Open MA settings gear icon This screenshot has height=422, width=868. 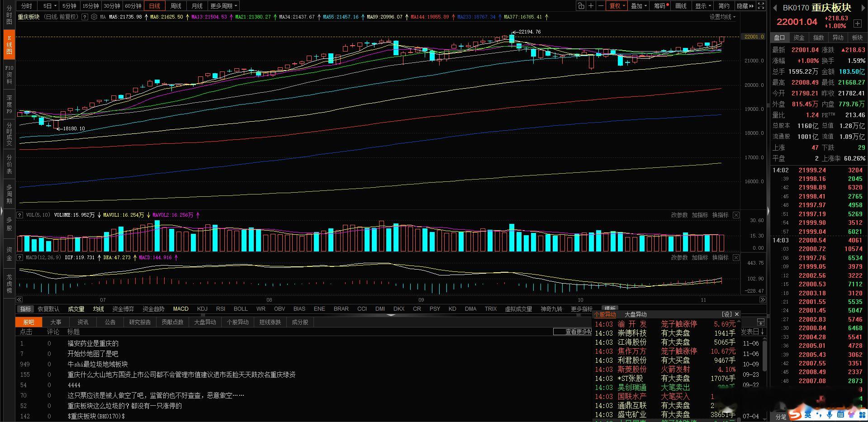tap(94, 17)
